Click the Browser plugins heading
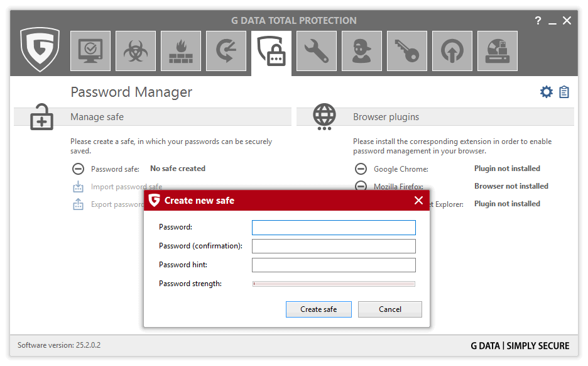Viewport: 588px width, 366px height. [386, 117]
